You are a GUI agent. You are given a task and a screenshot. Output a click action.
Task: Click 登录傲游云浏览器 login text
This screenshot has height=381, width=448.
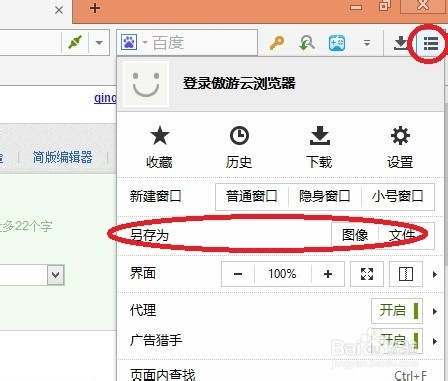coord(239,83)
